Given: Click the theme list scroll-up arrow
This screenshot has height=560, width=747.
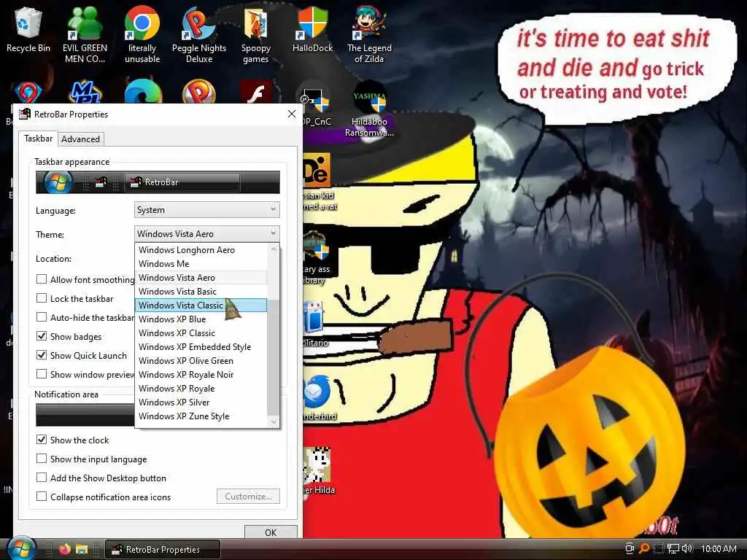Looking at the screenshot, I should 274,249.
